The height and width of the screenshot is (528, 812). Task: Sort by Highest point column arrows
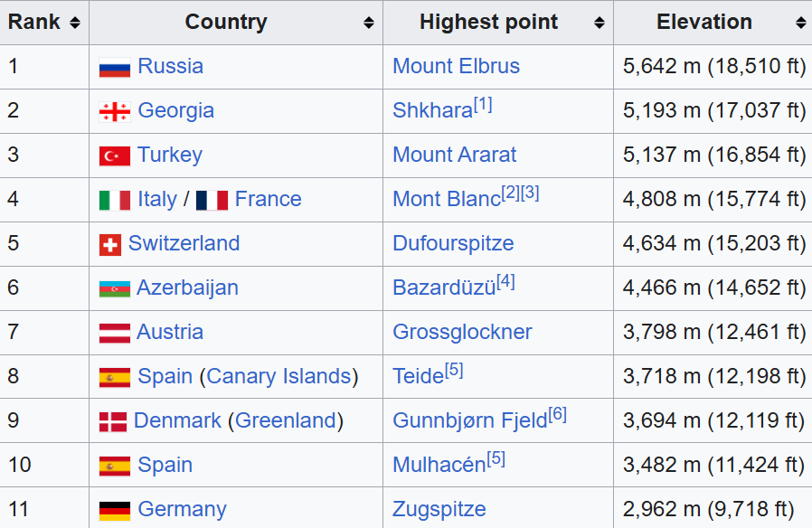click(x=600, y=23)
